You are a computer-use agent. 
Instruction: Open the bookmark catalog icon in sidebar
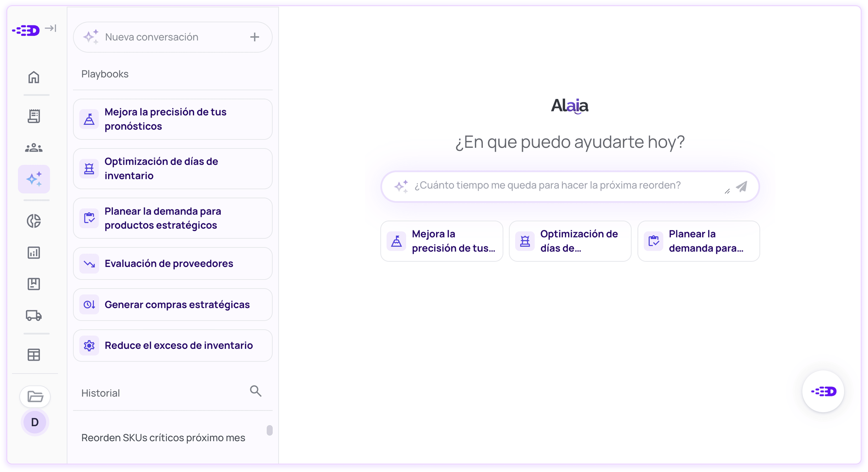point(34,284)
